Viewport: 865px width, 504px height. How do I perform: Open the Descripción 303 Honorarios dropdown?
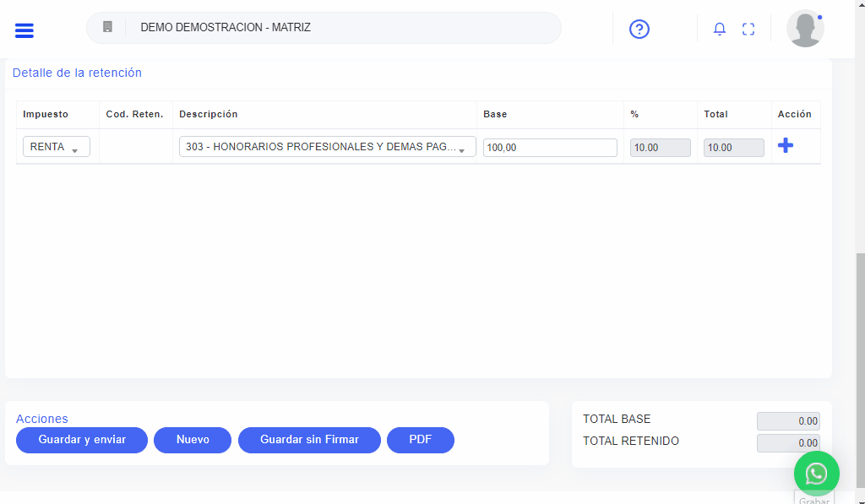(327, 147)
